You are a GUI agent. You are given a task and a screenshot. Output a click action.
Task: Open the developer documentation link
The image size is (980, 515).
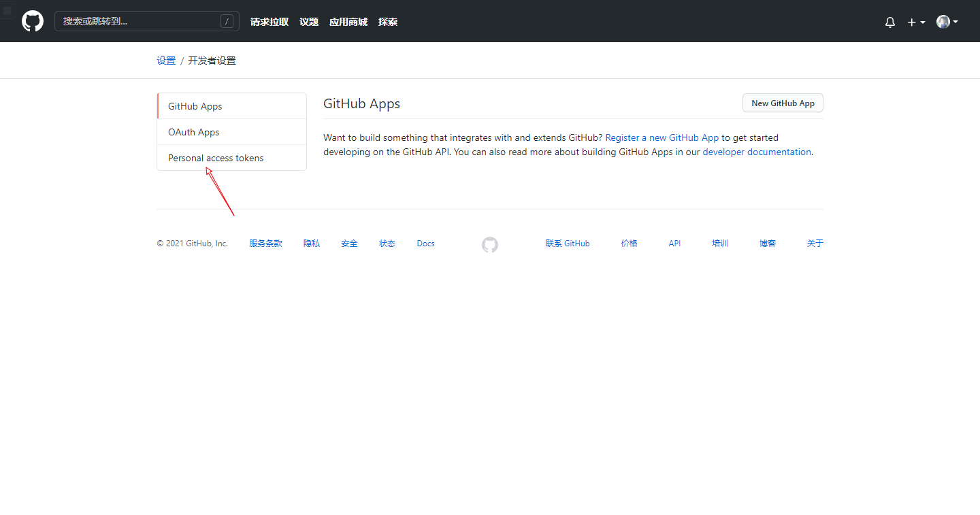[x=757, y=152]
